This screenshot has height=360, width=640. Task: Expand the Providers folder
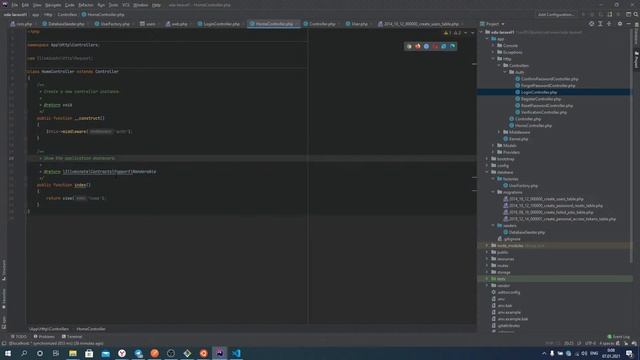tap(493, 152)
